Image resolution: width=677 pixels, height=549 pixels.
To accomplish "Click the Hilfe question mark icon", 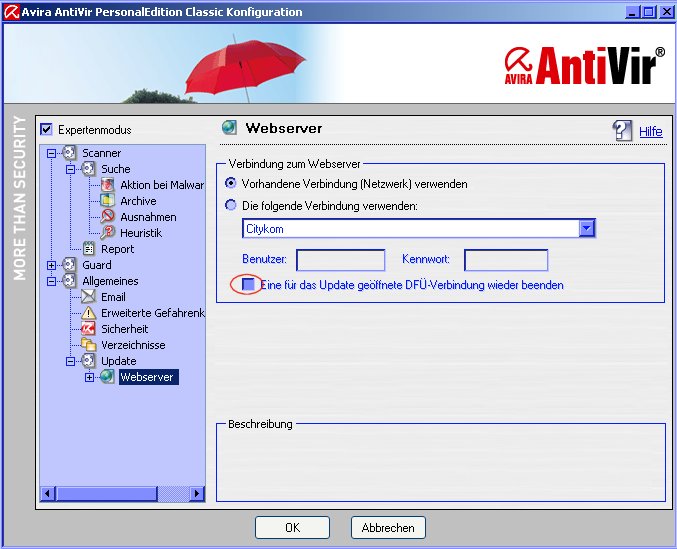I will click(x=622, y=130).
